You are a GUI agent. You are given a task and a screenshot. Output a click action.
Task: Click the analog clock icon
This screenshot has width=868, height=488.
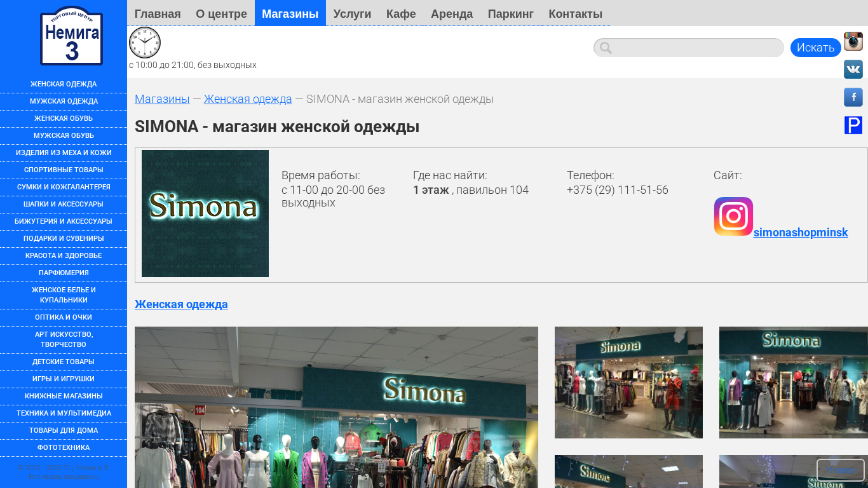145,43
